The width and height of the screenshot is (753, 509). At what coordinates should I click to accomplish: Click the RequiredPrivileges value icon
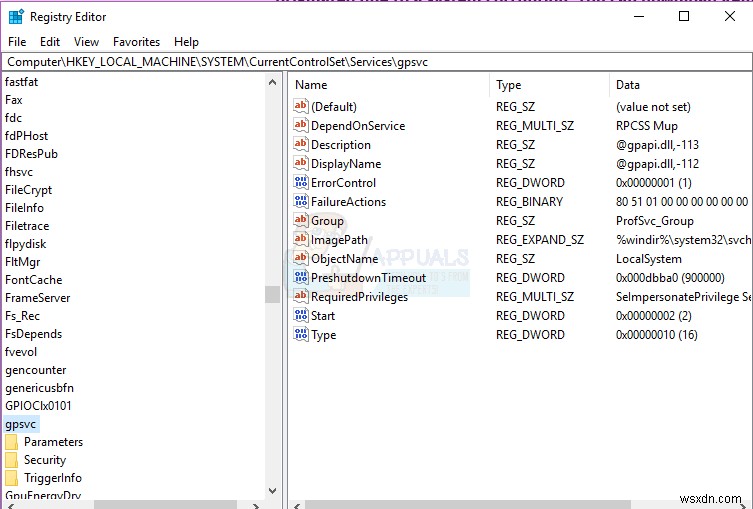pos(301,296)
